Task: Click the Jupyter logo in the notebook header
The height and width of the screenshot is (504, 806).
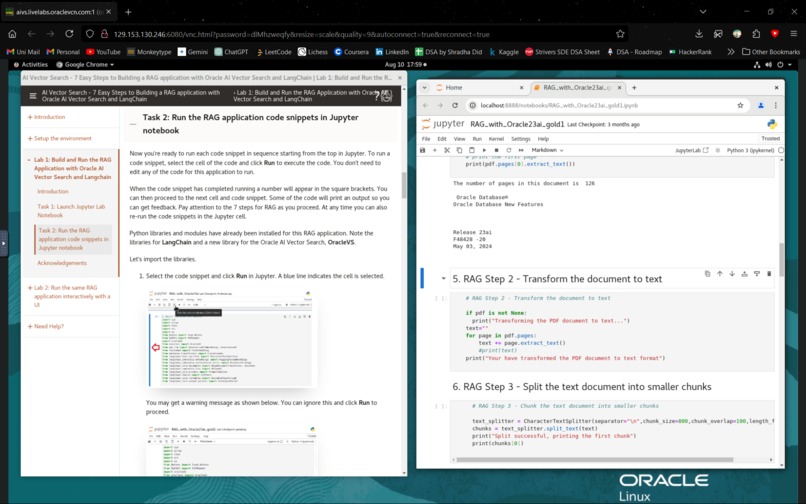Action: pos(443,124)
